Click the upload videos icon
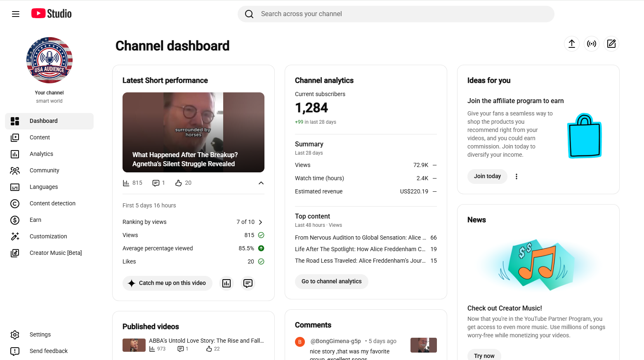This screenshot has height=360, width=644. coord(572,44)
